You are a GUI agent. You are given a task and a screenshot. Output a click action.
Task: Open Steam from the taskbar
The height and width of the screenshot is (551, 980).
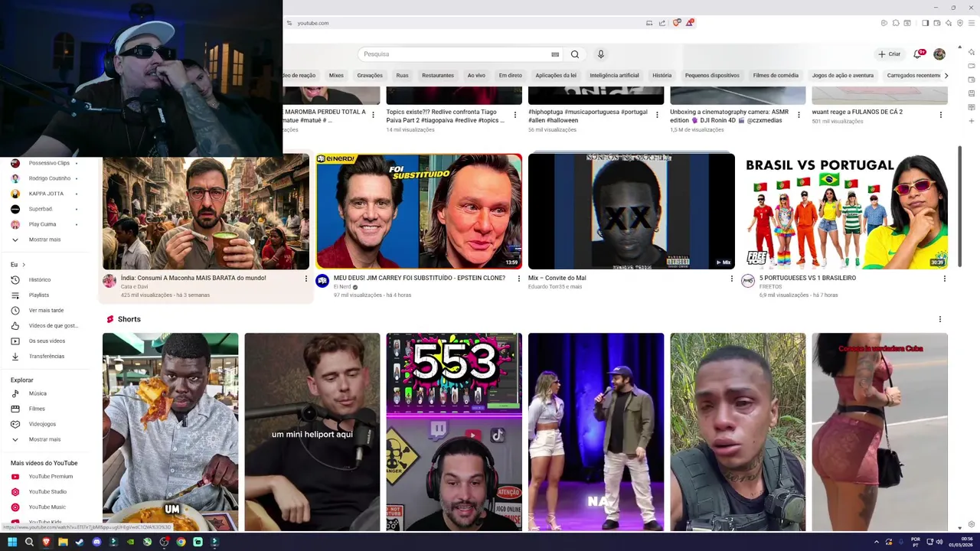click(x=80, y=542)
